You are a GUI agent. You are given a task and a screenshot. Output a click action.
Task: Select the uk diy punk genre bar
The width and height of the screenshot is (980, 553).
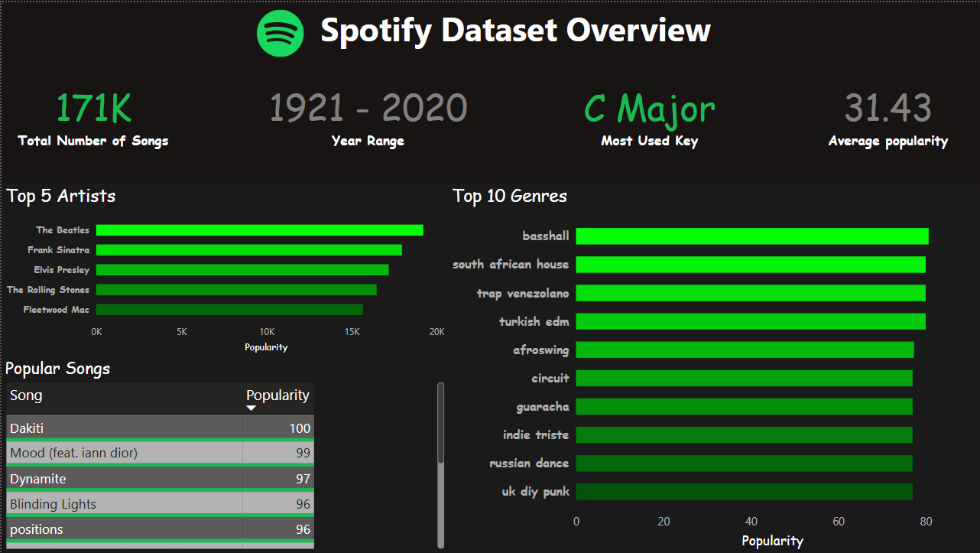pos(743,491)
